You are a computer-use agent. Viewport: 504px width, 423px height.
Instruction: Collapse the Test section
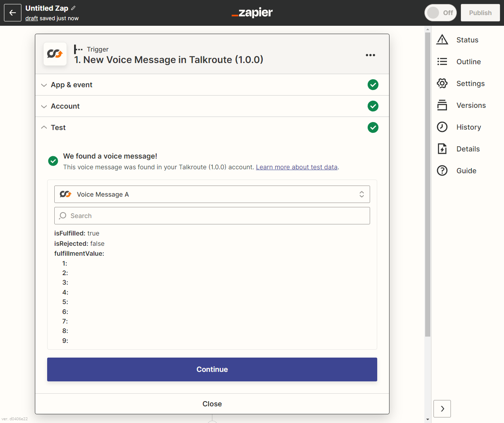[212, 128]
